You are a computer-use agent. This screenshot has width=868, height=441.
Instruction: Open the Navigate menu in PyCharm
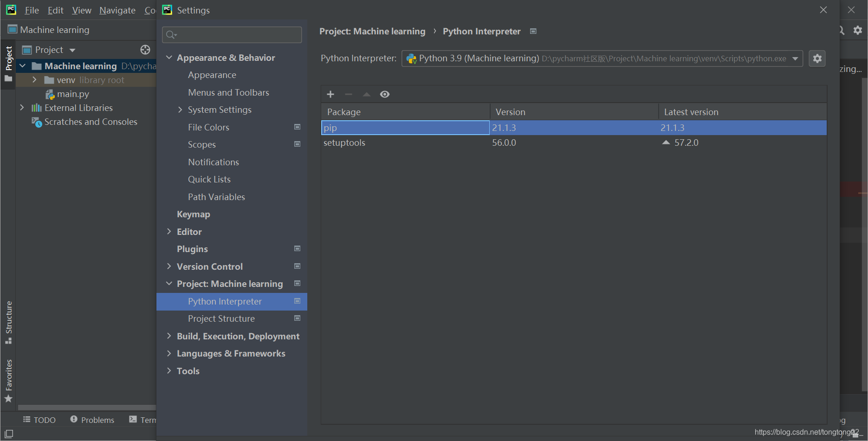[x=117, y=10]
